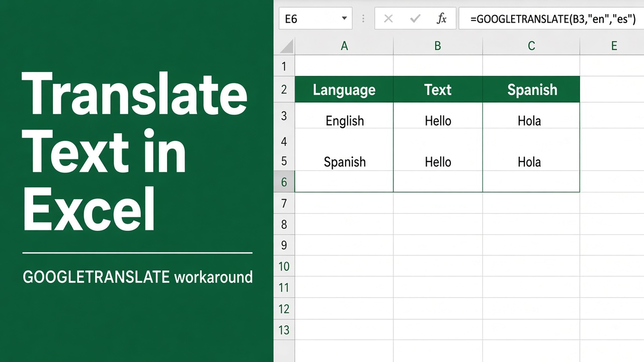
Task: Click the Name Box showing E6
Action: (x=316, y=19)
